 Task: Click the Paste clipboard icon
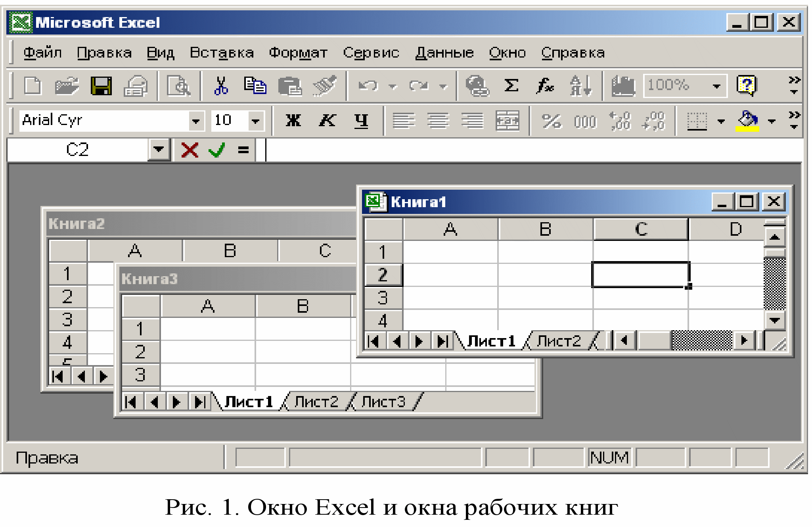tap(290, 86)
